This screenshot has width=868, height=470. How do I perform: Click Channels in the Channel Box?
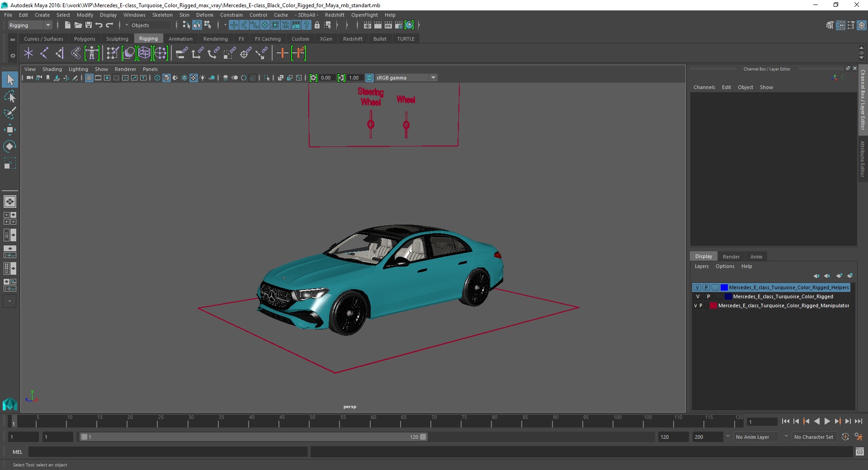click(704, 87)
